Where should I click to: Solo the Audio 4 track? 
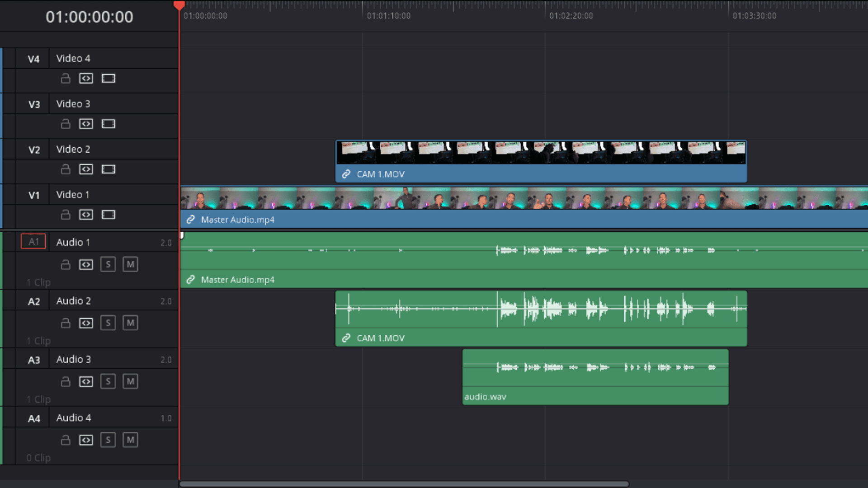(x=108, y=440)
